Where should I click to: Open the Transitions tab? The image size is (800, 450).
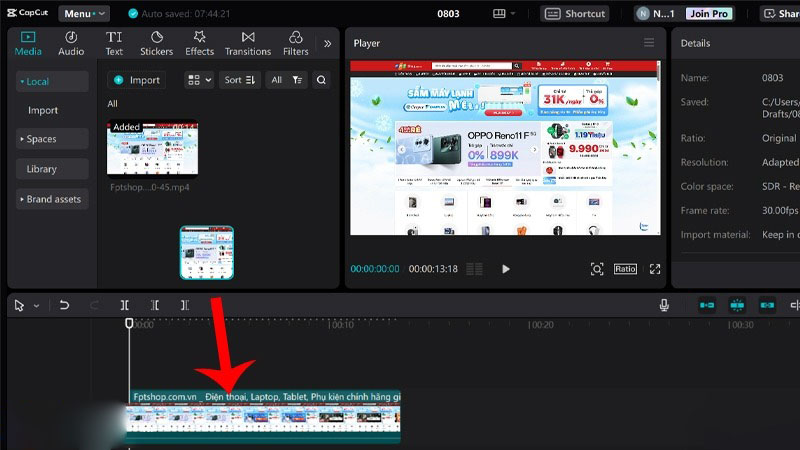click(x=248, y=43)
